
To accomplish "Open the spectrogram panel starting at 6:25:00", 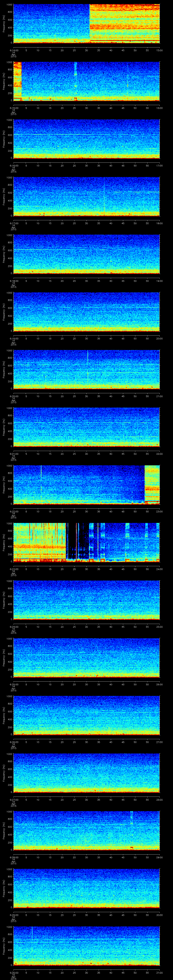I will (x=87, y=658).
